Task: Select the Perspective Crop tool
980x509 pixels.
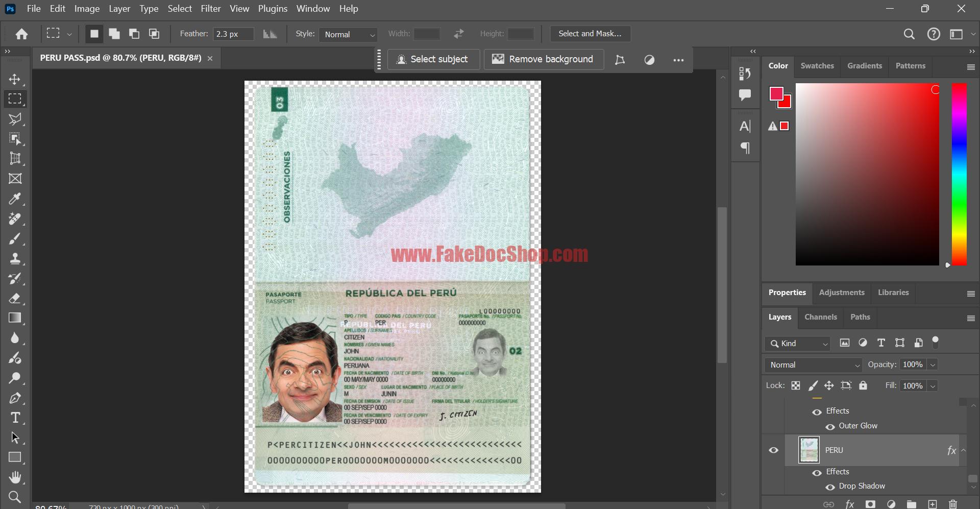Action: point(15,159)
